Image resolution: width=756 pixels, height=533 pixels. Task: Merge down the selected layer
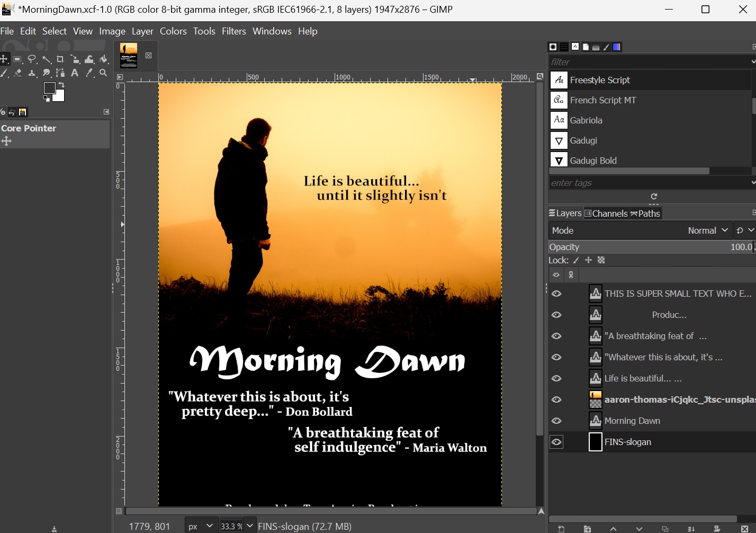click(x=691, y=529)
